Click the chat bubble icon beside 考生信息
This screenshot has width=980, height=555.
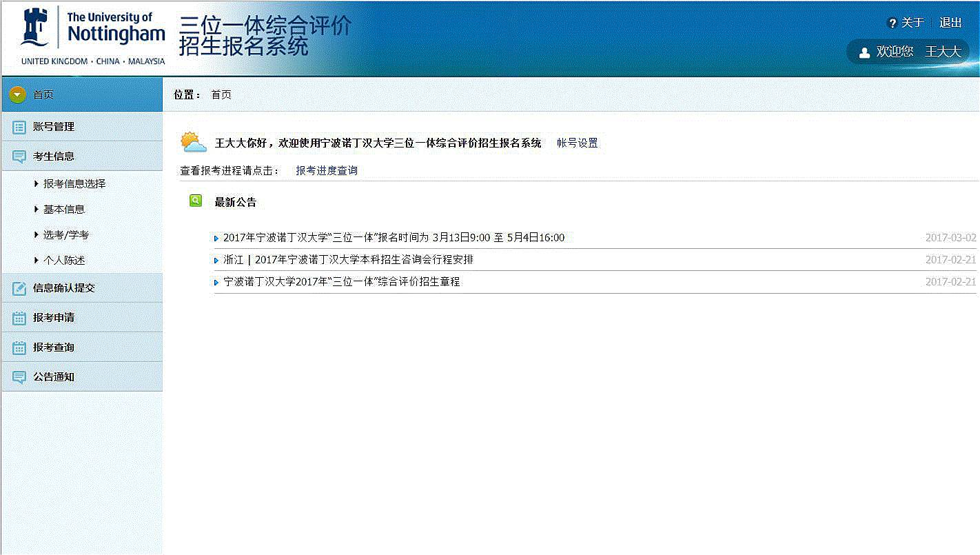(19, 157)
